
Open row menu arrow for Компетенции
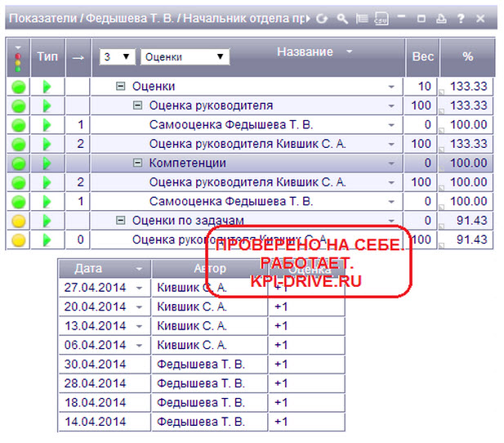(x=391, y=163)
